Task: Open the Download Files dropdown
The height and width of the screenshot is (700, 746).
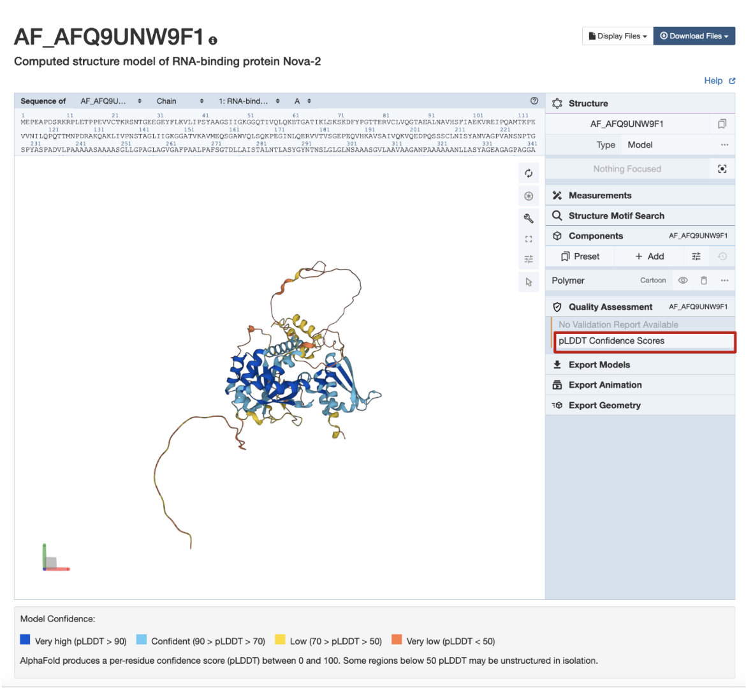Action: (x=694, y=36)
